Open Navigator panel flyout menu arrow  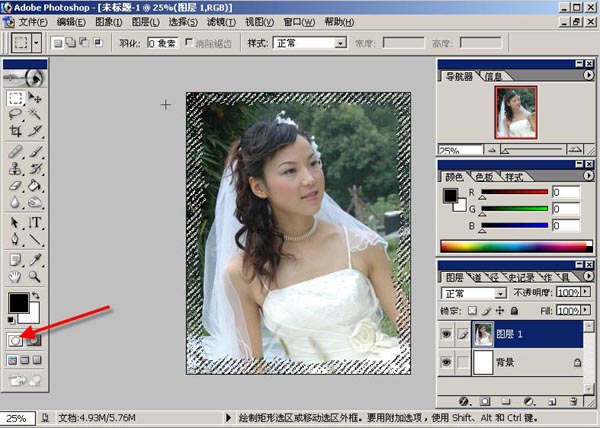(589, 75)
